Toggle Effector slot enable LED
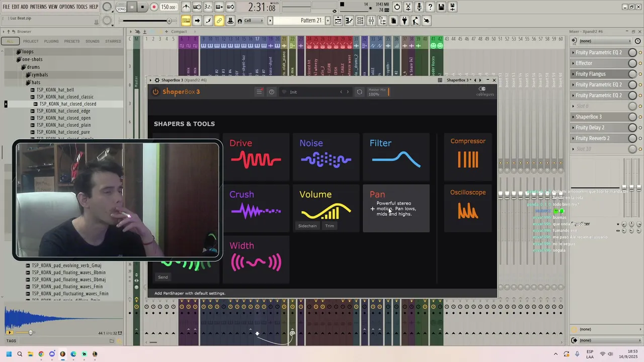This screenshot has height=362, width=644. point(640,63)
